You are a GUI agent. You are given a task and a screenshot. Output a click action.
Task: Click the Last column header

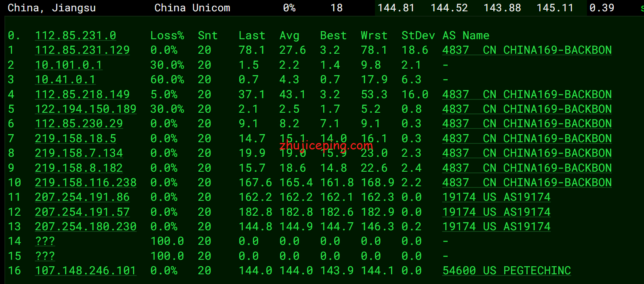(252, 36)
